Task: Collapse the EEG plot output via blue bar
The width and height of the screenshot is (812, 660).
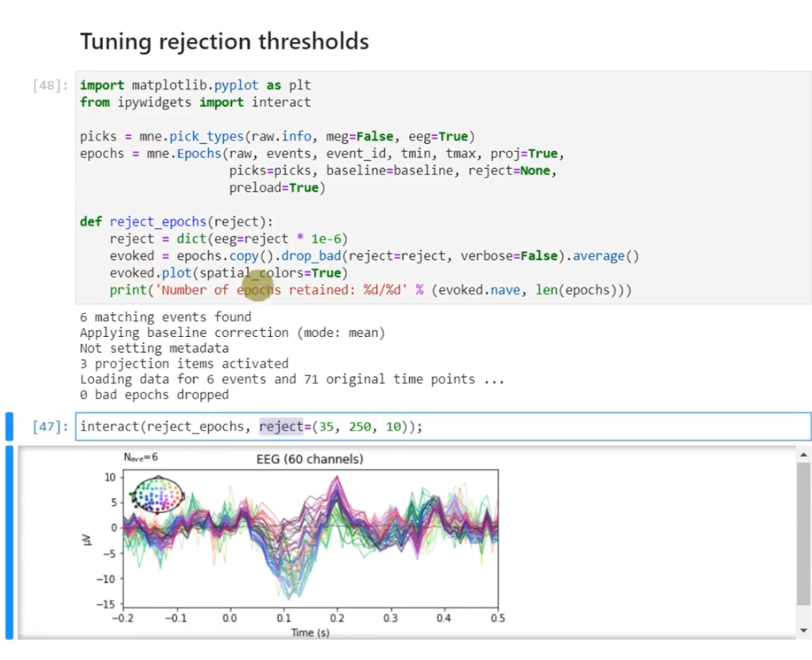Action: [x=9, y=542]
